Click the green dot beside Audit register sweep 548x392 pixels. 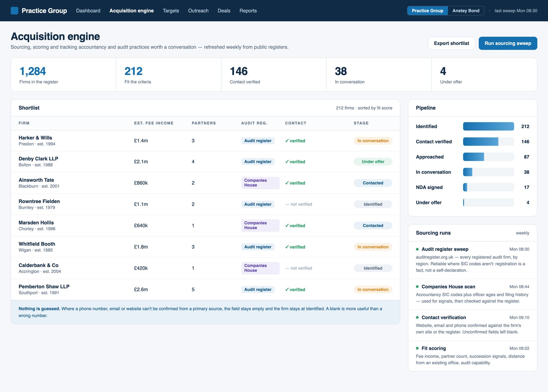click(x=417, y=249)
